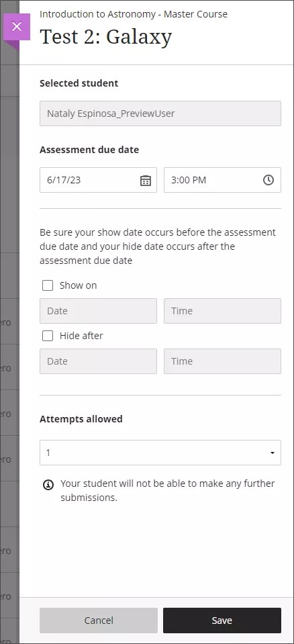Cancel the changes to Test 2

click(99, 620)
